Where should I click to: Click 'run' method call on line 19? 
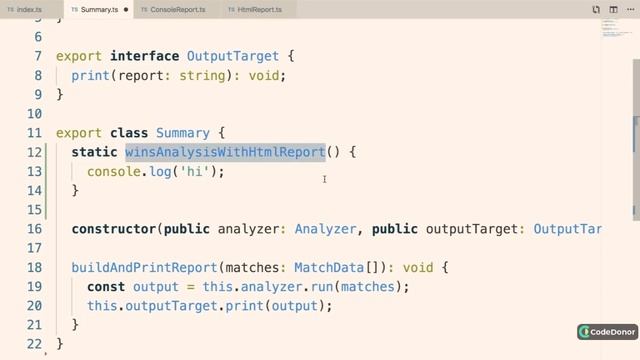pyautogui.click(x=322, y=287)
